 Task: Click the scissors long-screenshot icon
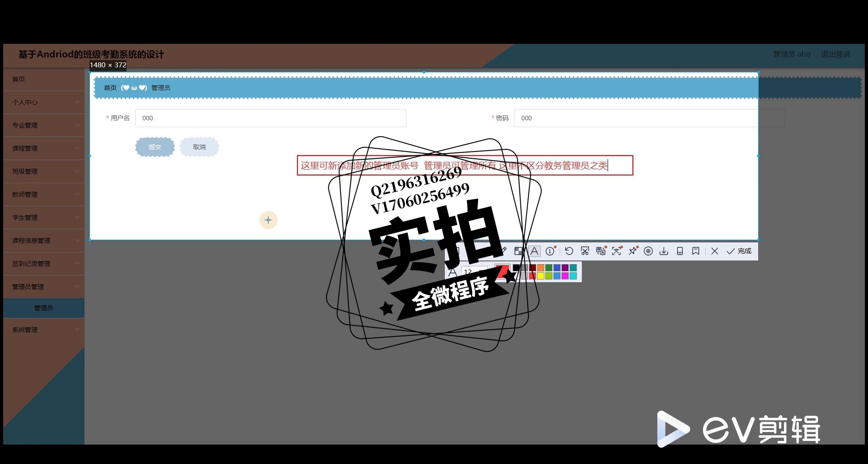click(x=585, y=251)
